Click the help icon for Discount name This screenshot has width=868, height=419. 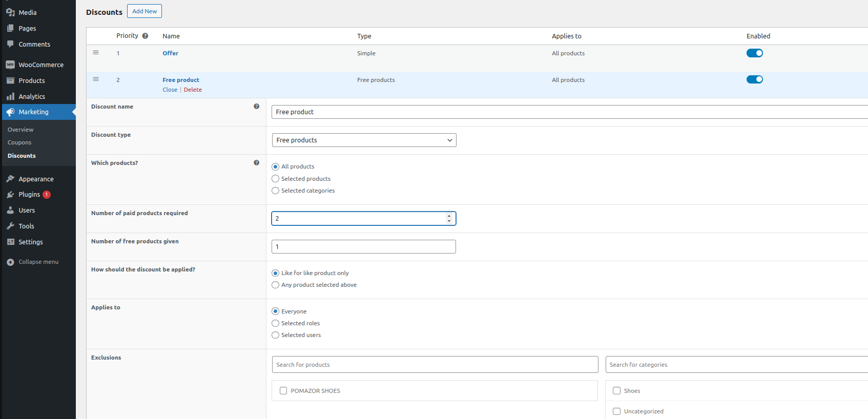[x=256, y=107]
